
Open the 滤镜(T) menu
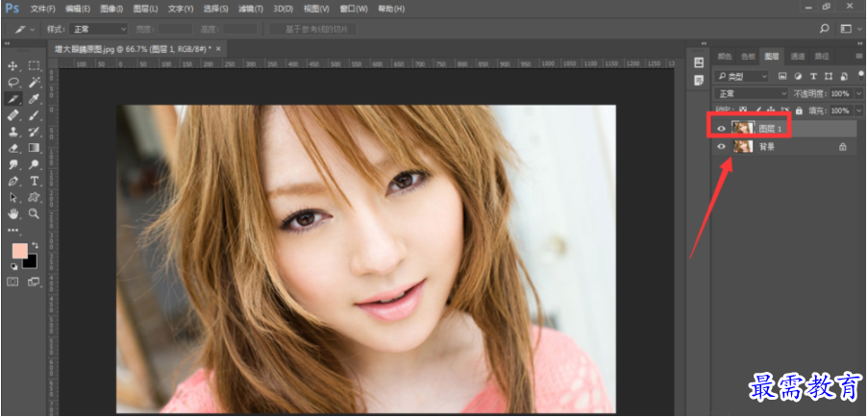click(x=251, y=9)
